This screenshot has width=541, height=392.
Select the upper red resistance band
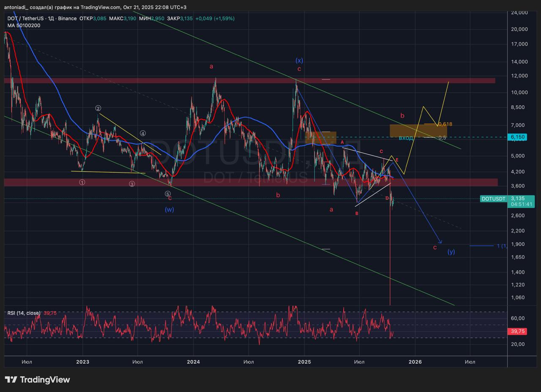tap(249, 80)
